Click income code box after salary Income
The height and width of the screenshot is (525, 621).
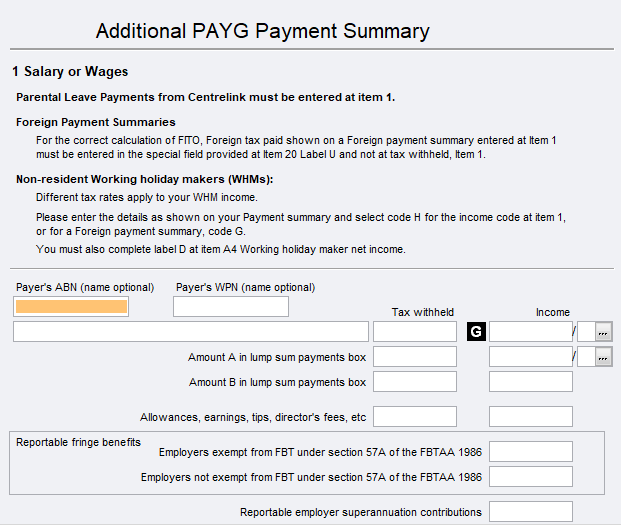point(585,332)
